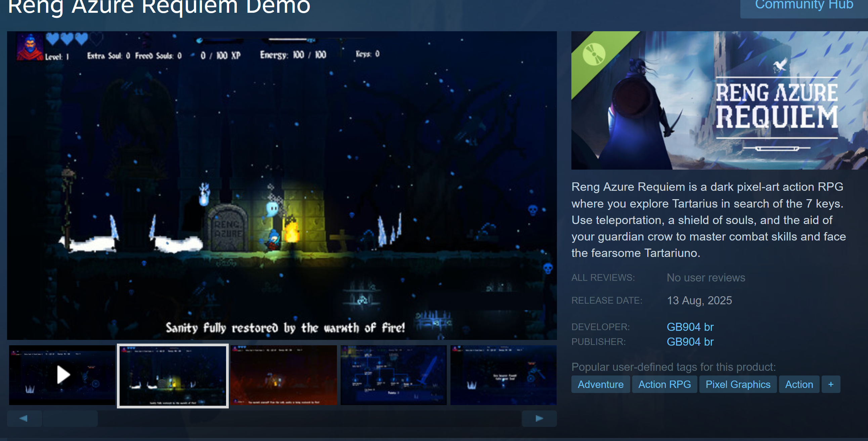Click release date '13 Aug, 2025'

click(699, 301)
